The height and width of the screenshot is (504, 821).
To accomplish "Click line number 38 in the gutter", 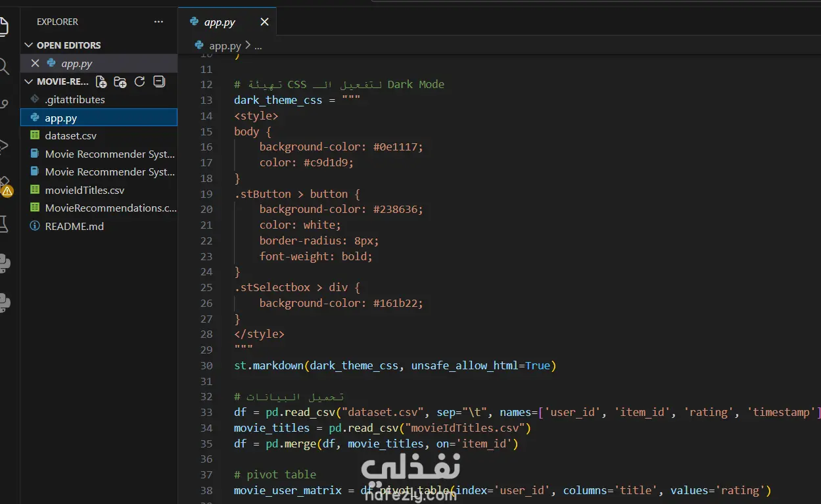I will (x=206, y=490).
